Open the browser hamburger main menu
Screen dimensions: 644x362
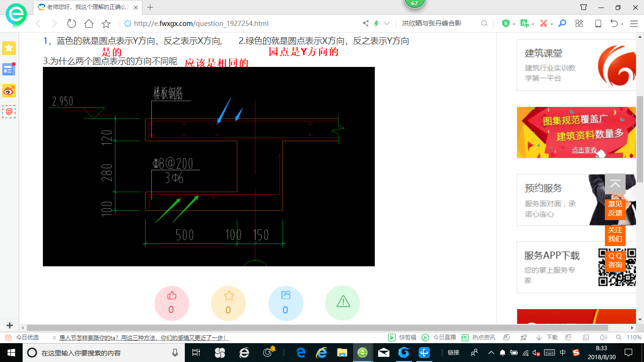pyautogui.click(x=633, y=24)
